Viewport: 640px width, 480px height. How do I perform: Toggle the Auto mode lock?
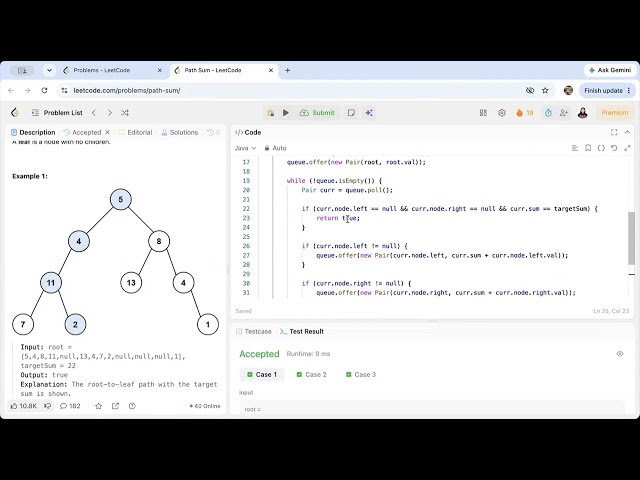click(276, 148)
